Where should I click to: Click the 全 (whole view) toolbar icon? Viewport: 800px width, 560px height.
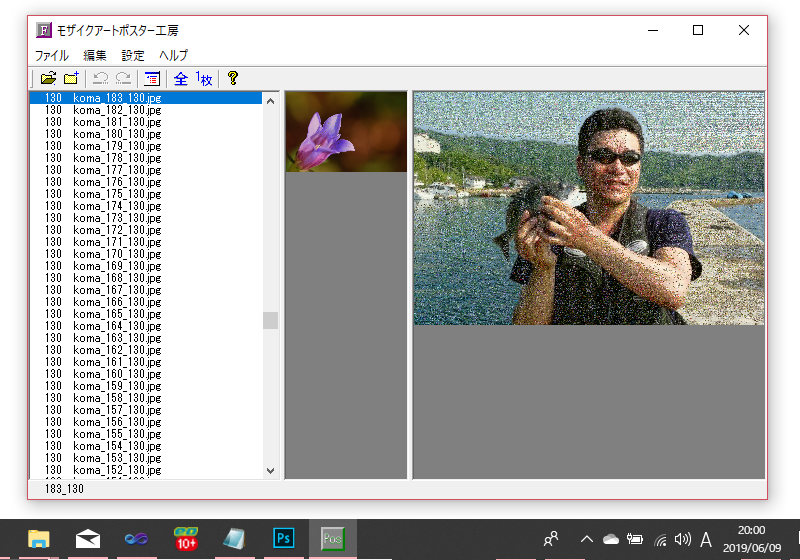(181, 78)
